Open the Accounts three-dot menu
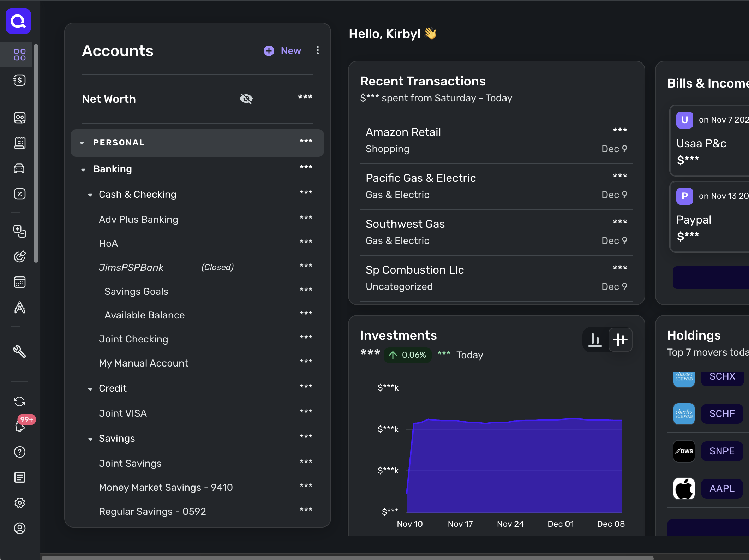Screen dimensions: 749x560 pyautogui.click(x=318, y=50)
